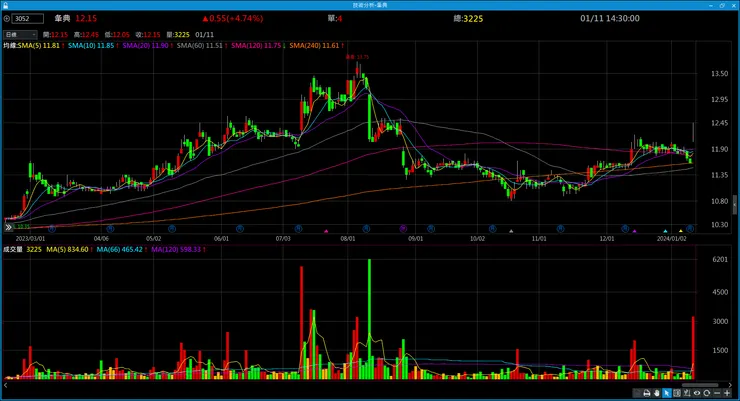The height and width of the screenshot is (401, 740).
Task: Click the panel layout icon in bottom toolbar
Action: pyautogui.click(x=677, y=393)
